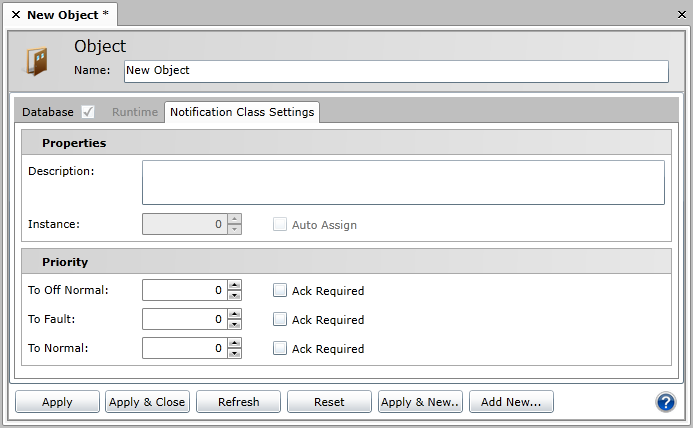Decrease the To Off Normal priority value
This screenshot has width=693, height=428.
pos(235,296)
